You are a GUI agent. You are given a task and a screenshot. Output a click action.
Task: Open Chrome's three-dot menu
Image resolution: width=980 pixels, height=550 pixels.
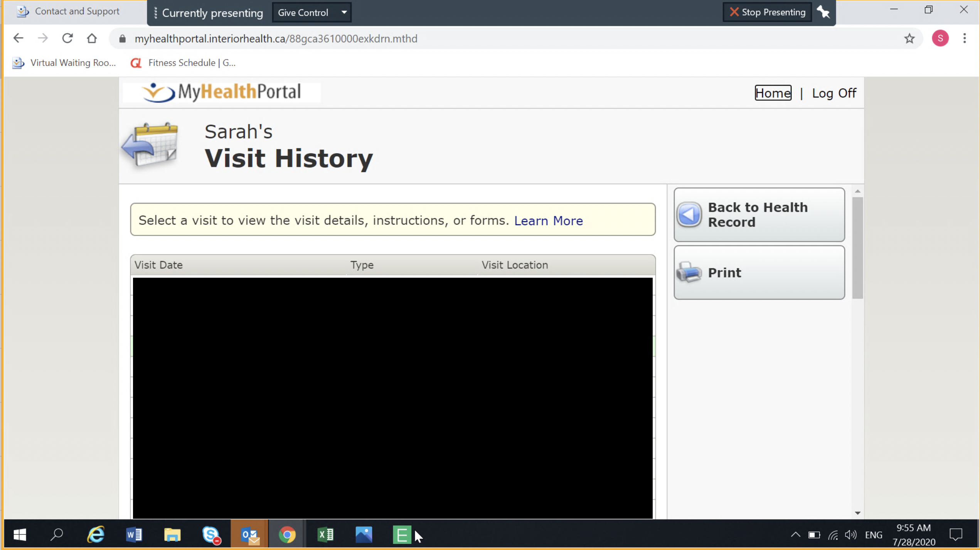point(964,38)
